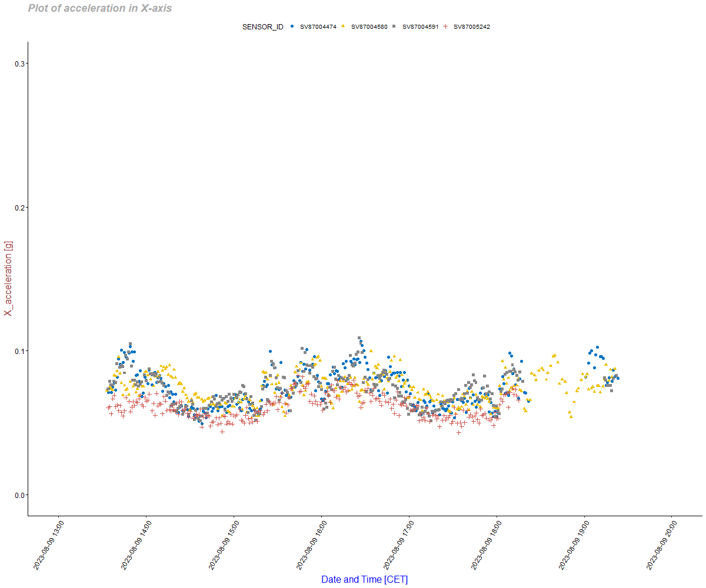The image size is (706, 588).
Task: Click the yellow triangle legend marker for SV87004580
Action: click(x=343, y=26)
